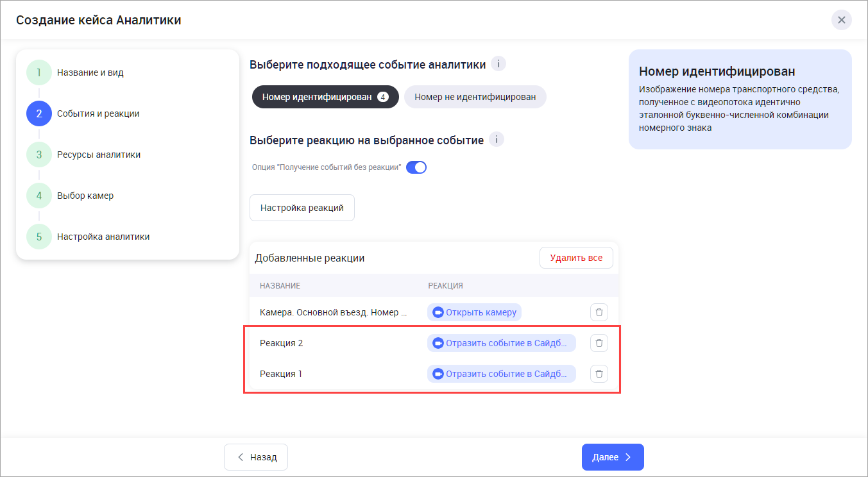
Task: Click the Открыть камеру reaction tag
Action: (x=474, y=312)
